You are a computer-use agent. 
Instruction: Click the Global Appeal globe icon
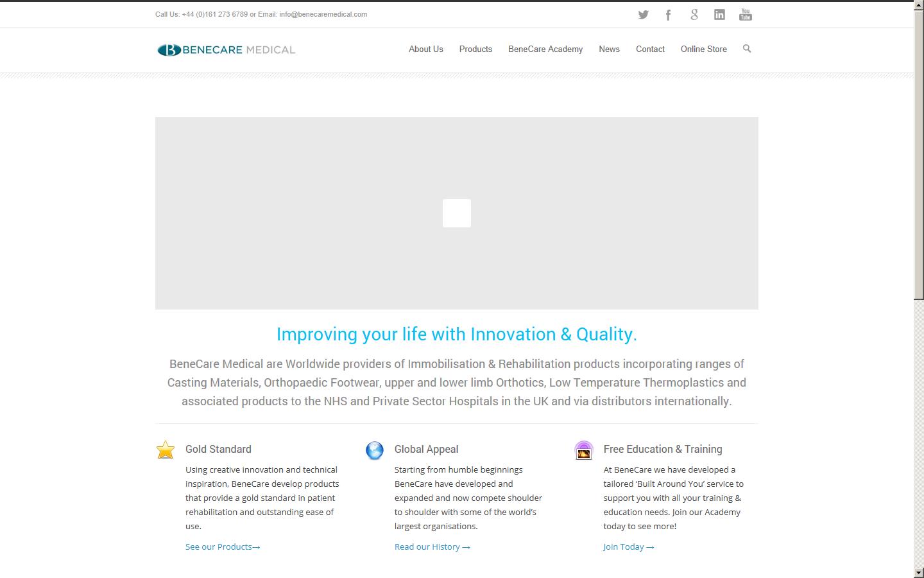click(374, 450)
